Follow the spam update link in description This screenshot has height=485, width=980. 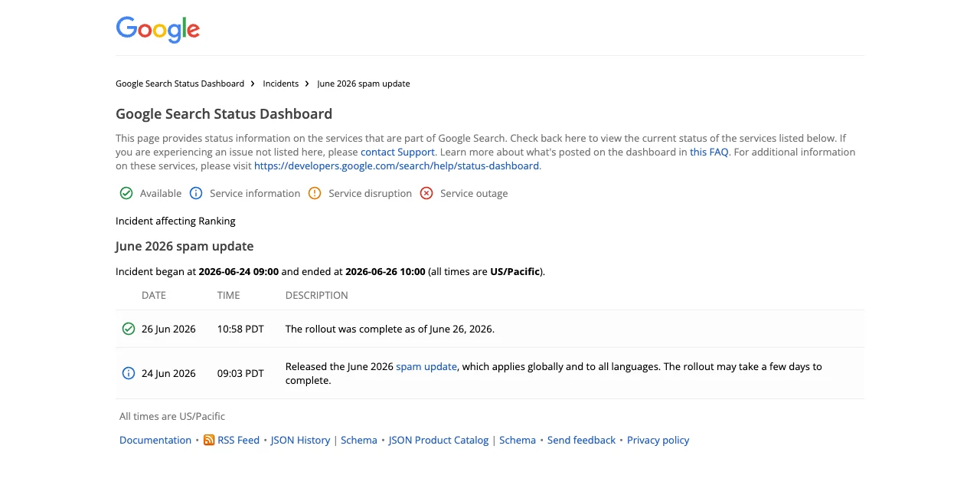click(426, 366)
